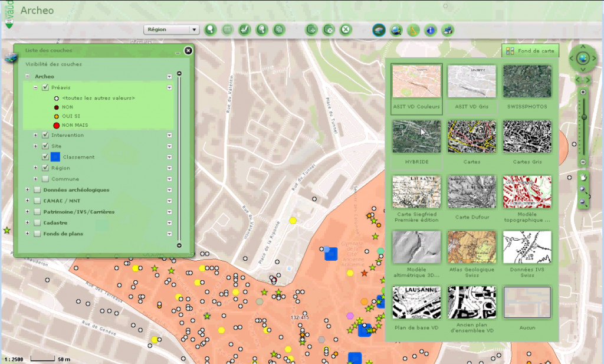This screenshot has width=604, height=364.
Task: Pan map west with left arrow
Action: (x=572, y=58)
